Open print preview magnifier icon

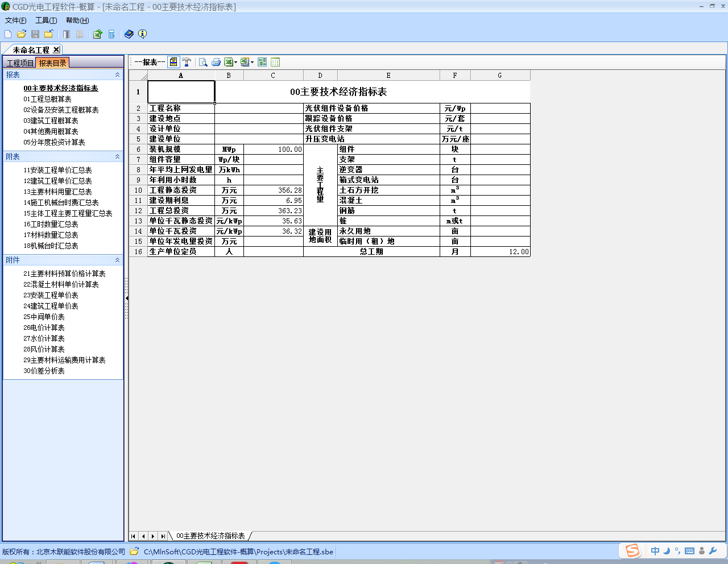203,62
